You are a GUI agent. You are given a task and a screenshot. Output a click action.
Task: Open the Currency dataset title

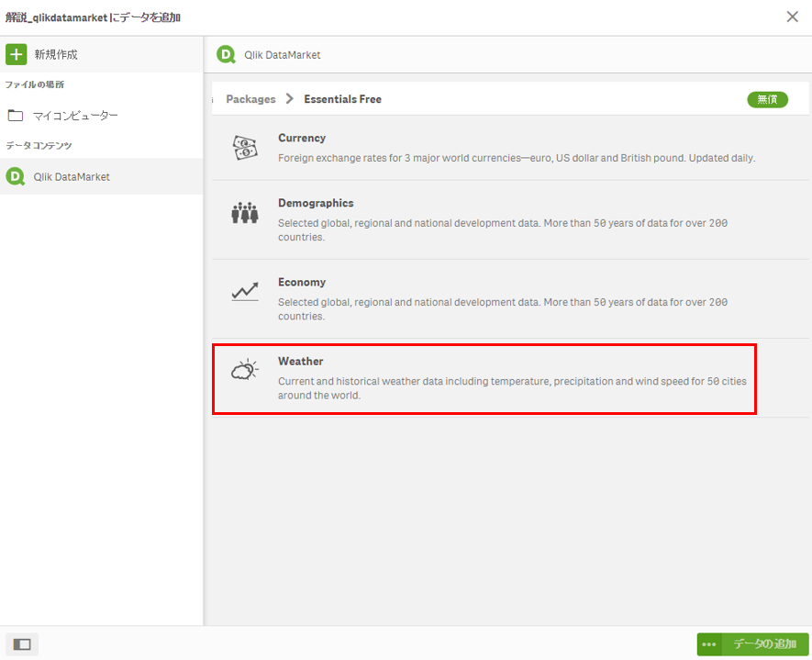(x=302, y=138)
